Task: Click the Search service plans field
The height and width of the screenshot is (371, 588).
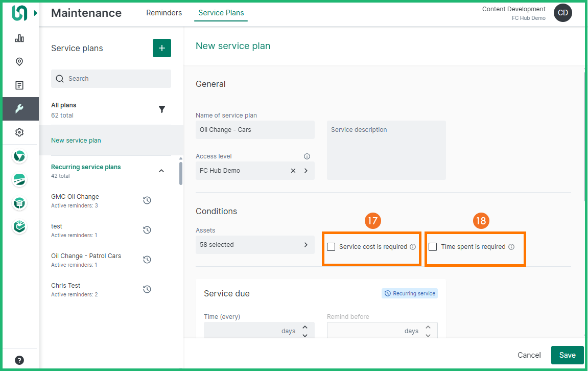Action: tap(111, 79)
